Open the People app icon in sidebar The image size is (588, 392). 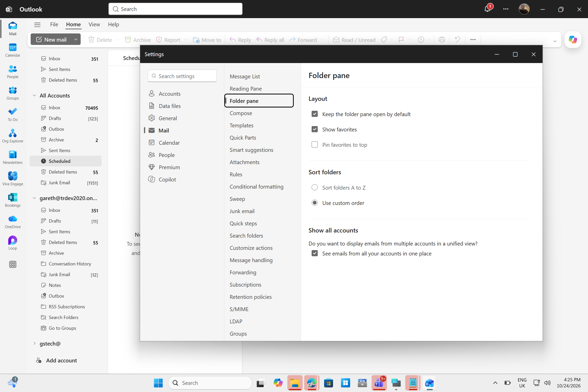[x=13, y=72]
